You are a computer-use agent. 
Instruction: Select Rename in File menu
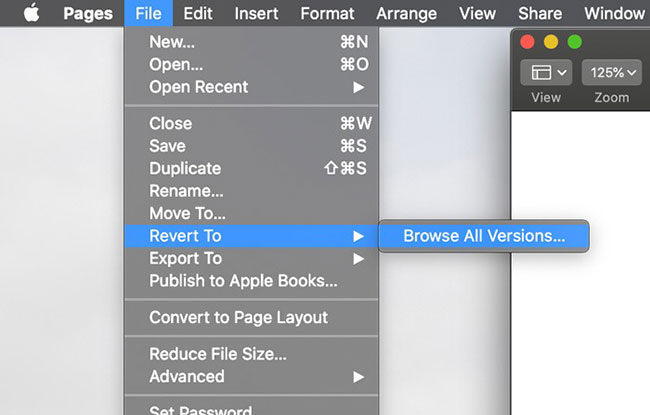(186, 190)
